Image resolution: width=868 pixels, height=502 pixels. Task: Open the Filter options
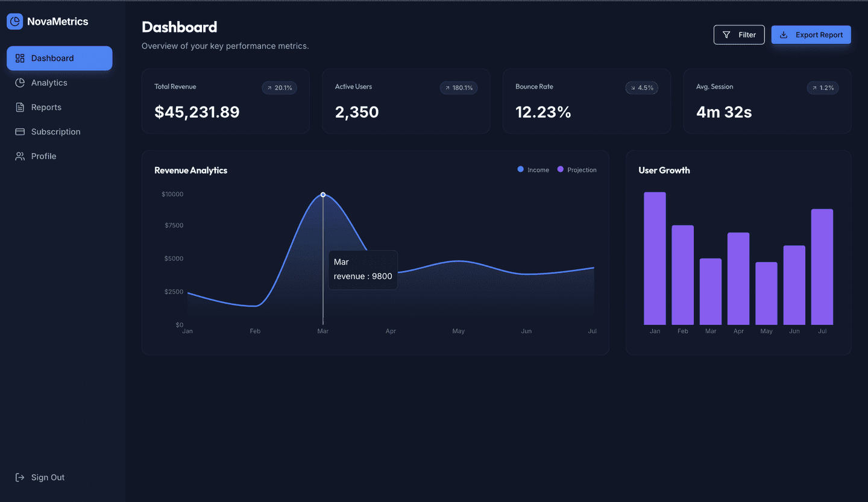click(x=739, y=34)
